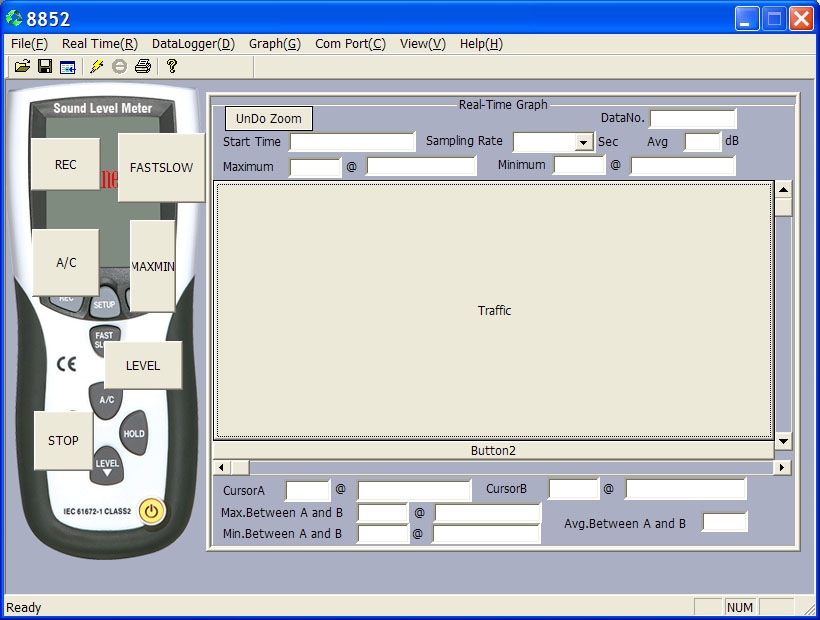Click the REC button overlay

[x=65, y=166]
